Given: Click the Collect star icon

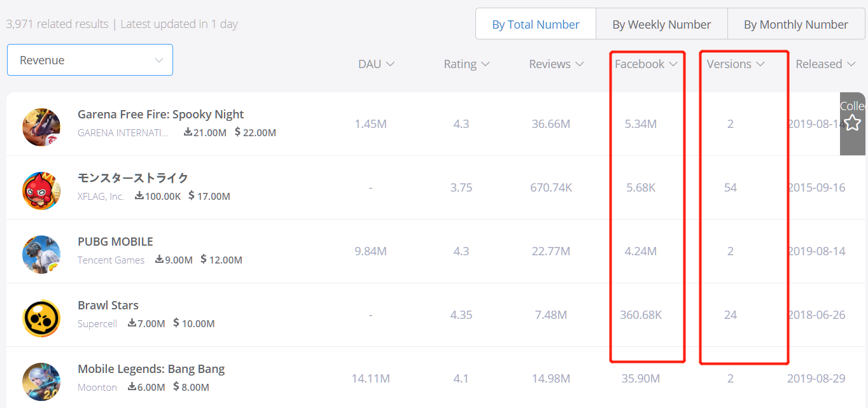Looking at the screenshot, I should pos(852,123).
